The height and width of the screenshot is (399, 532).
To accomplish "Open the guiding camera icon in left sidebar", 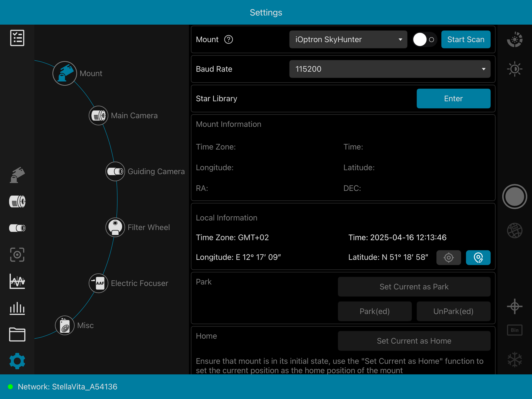I will click(x=17, y=228).
